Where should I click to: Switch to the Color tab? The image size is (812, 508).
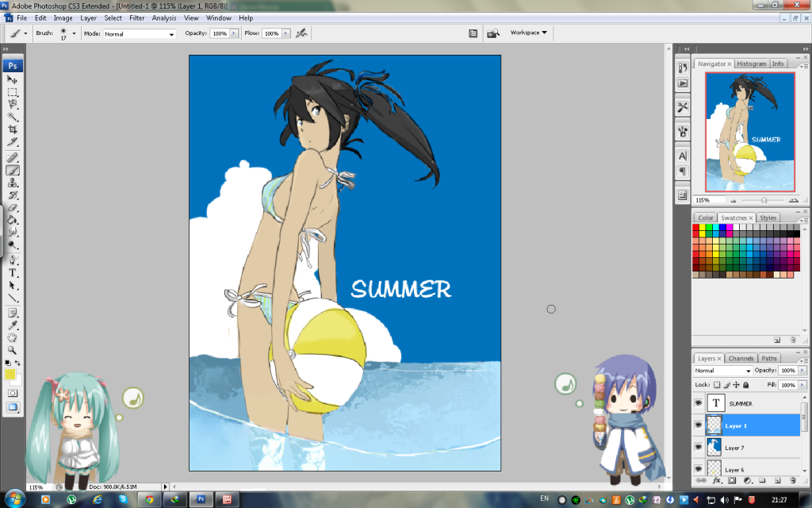coord(705,217)
